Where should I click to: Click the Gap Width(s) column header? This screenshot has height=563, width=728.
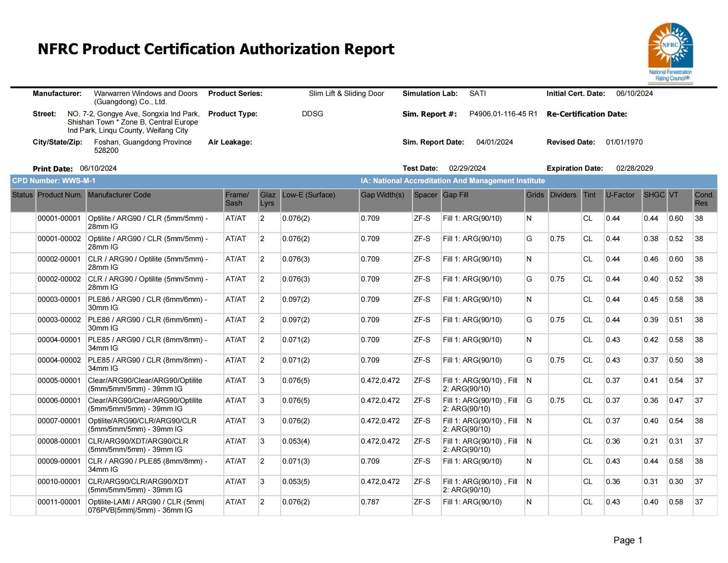(x=386, y=200)
